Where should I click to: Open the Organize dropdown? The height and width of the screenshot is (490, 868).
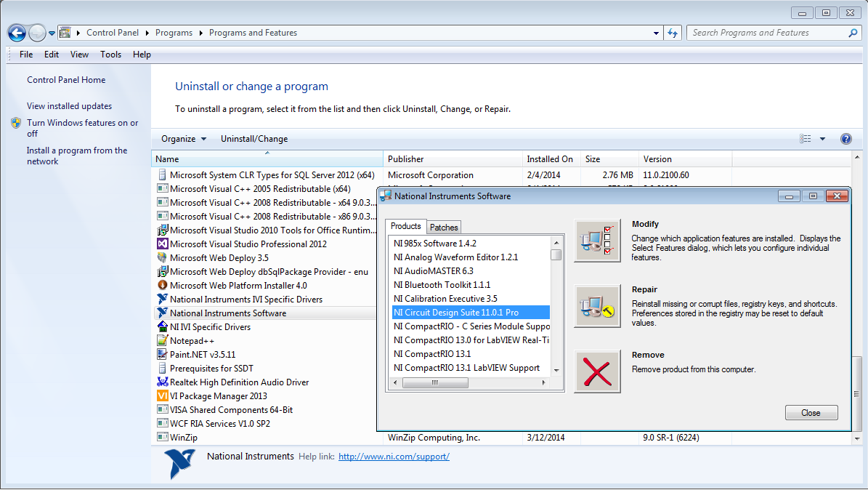pyautogui.click(x=183, y=139)
